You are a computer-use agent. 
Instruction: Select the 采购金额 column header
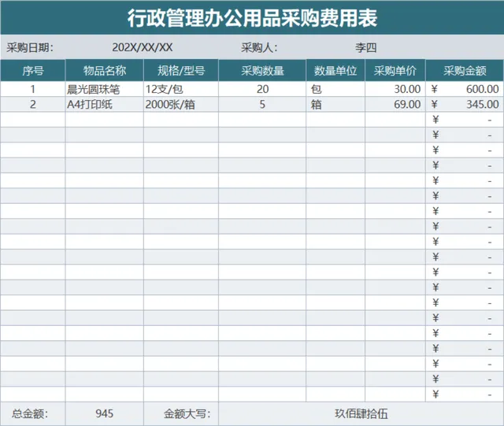click(465, 70)
